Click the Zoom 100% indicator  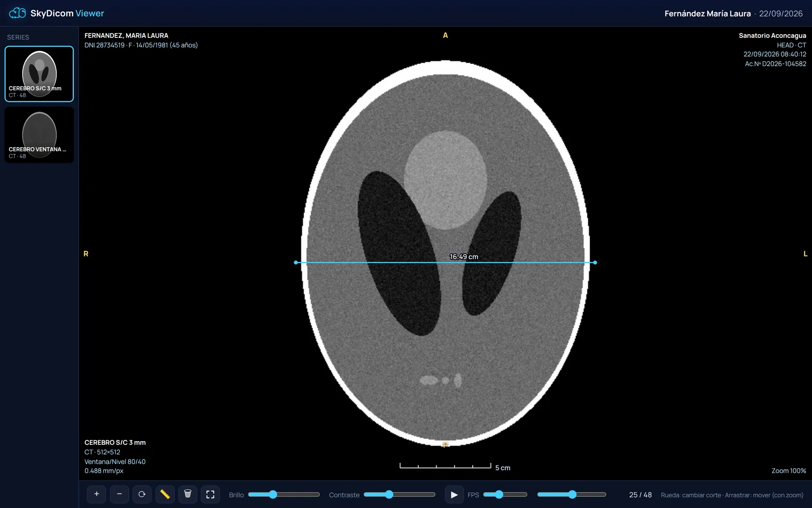pyautogui.click(x=789, y=471)
